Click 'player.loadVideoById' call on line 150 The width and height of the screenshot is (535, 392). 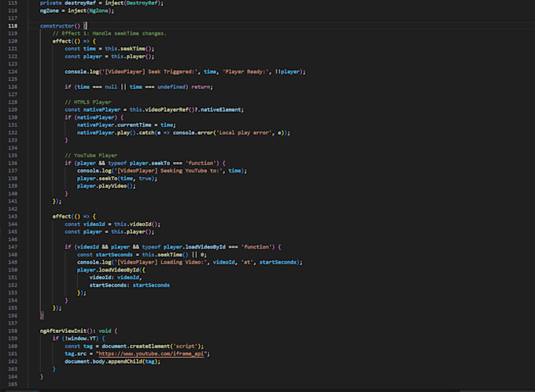pyautogui.click(x=108, y=270)
